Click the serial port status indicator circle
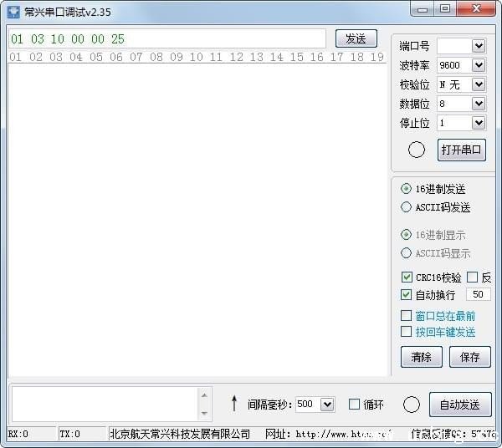 point(416,150)
